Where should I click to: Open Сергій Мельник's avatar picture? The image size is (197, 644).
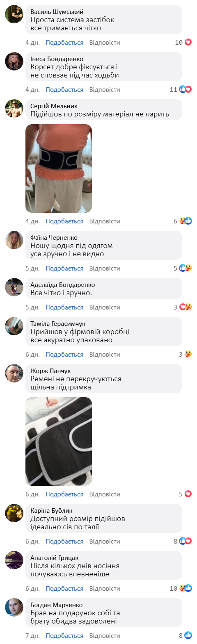[14, 109]
